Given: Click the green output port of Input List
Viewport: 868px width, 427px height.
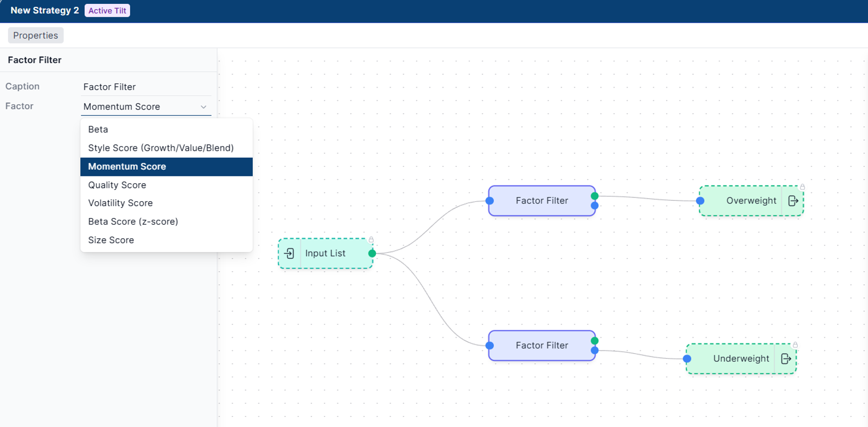Looking at the screenshot, I should pyautogui.click(x=372, y=253).
